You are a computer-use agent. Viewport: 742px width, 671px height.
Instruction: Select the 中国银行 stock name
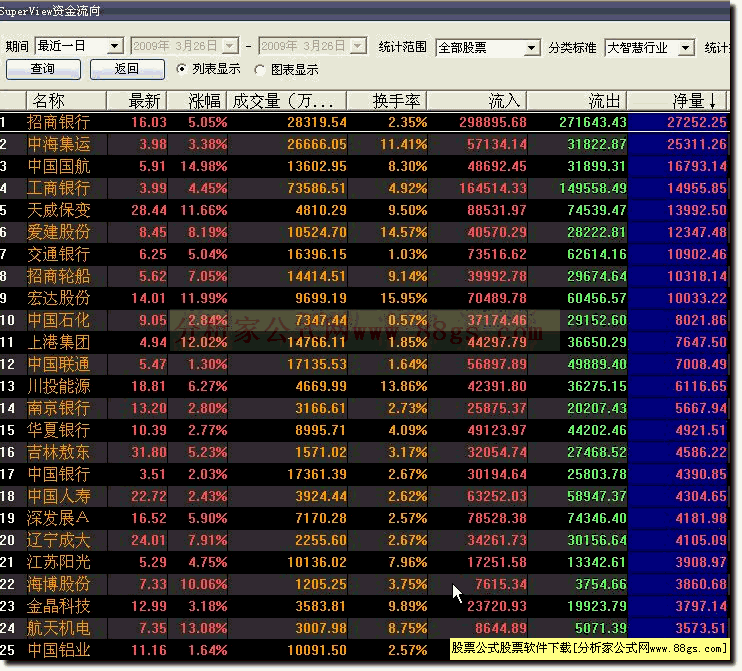59,474
